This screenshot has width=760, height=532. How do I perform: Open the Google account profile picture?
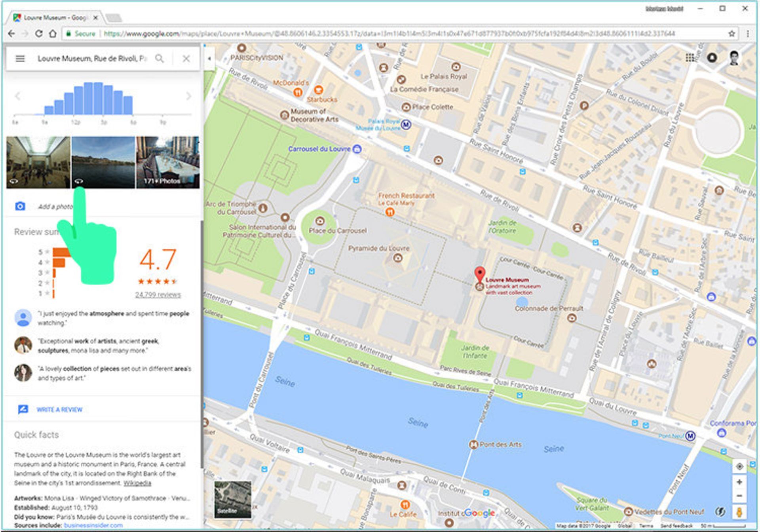[x=734, y=58]
